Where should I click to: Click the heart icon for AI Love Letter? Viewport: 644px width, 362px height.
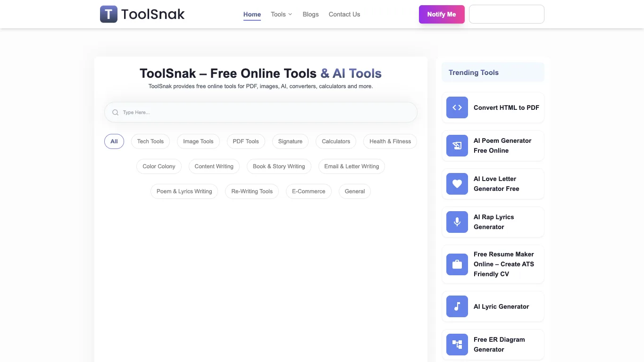(x=457, y=184)
